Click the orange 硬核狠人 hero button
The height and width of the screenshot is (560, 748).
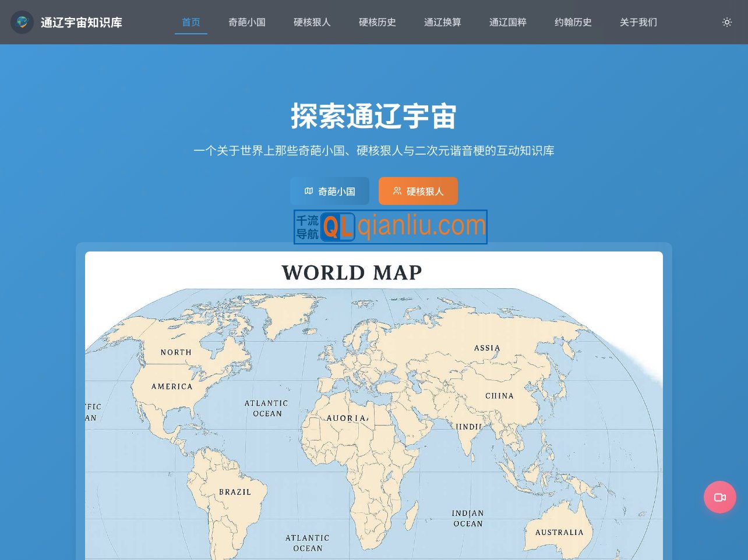pyautogui.click(x=418, y=190)
